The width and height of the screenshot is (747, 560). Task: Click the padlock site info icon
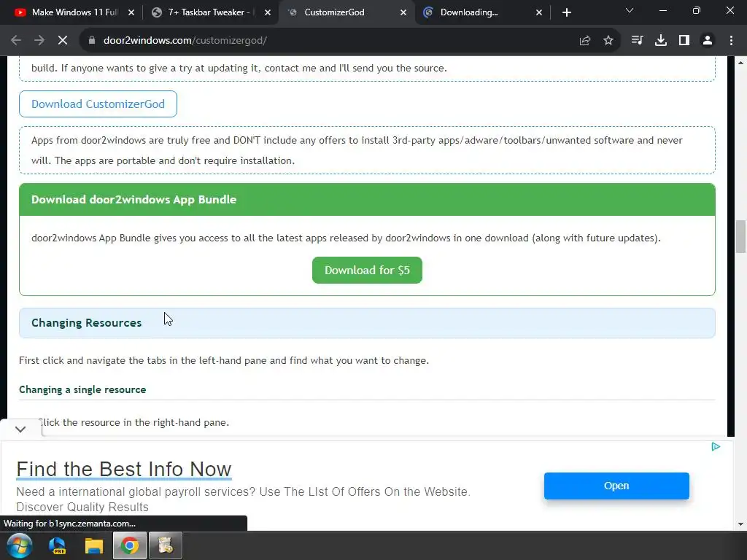(x=91, y=41)
